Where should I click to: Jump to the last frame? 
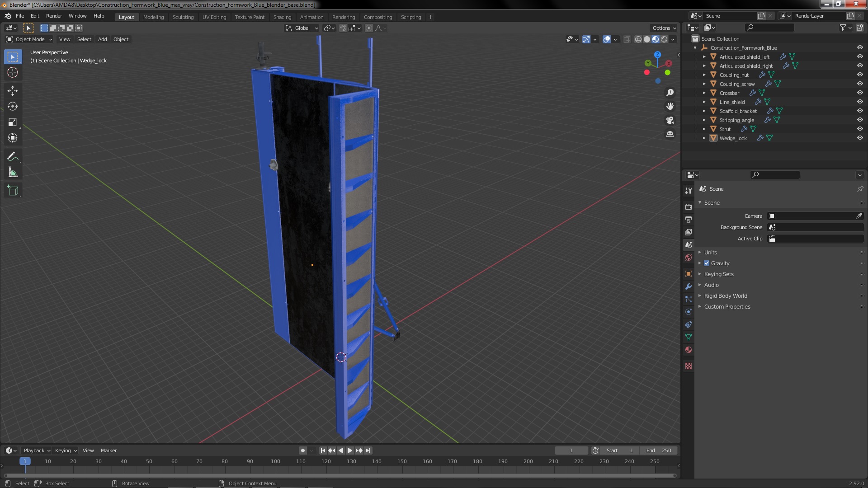point(368,450)
